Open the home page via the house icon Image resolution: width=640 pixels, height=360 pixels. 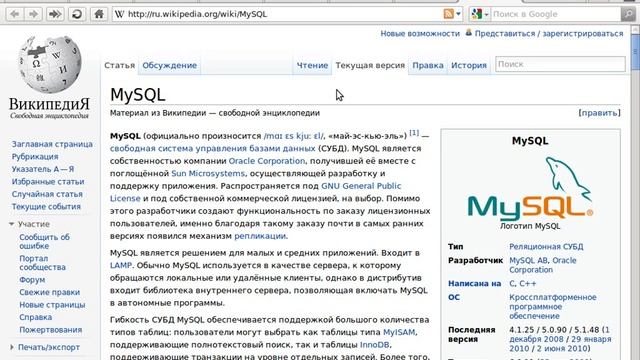[x=99, y=14]
